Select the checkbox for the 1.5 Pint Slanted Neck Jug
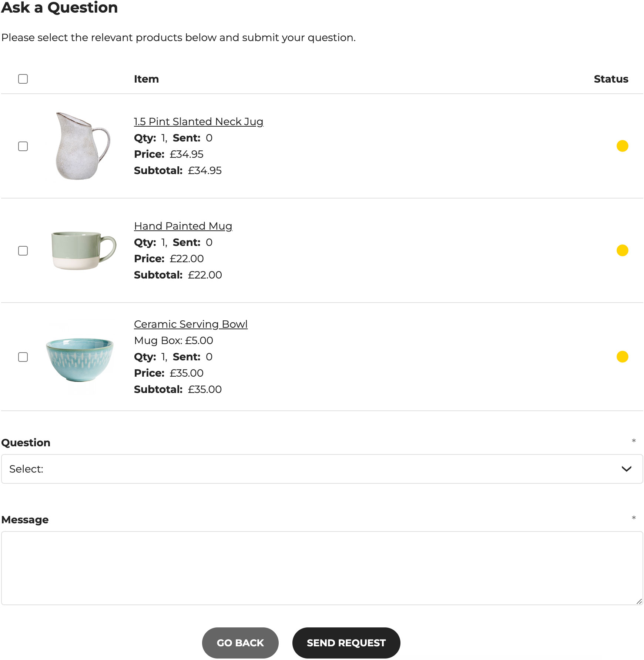Viewport: 644px width, 660px height. (23, 147)
